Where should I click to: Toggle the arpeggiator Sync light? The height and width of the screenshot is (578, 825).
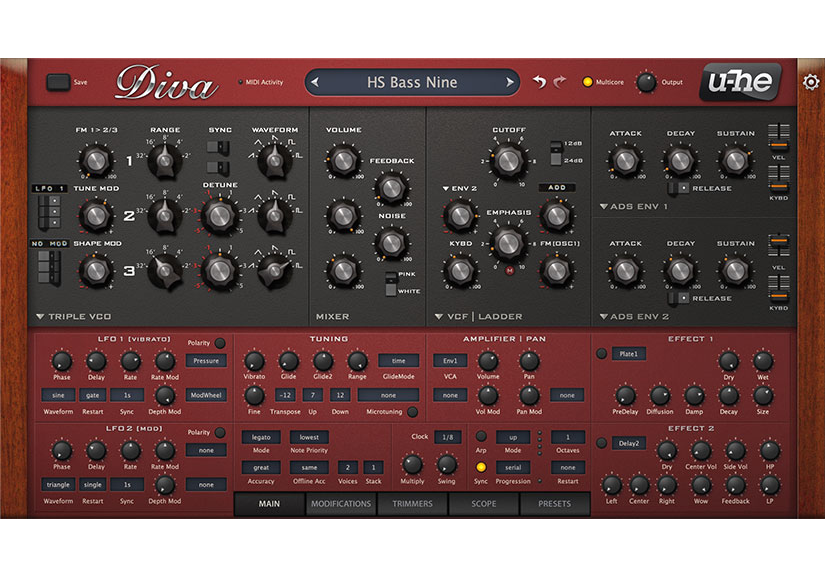click(481, 467)
